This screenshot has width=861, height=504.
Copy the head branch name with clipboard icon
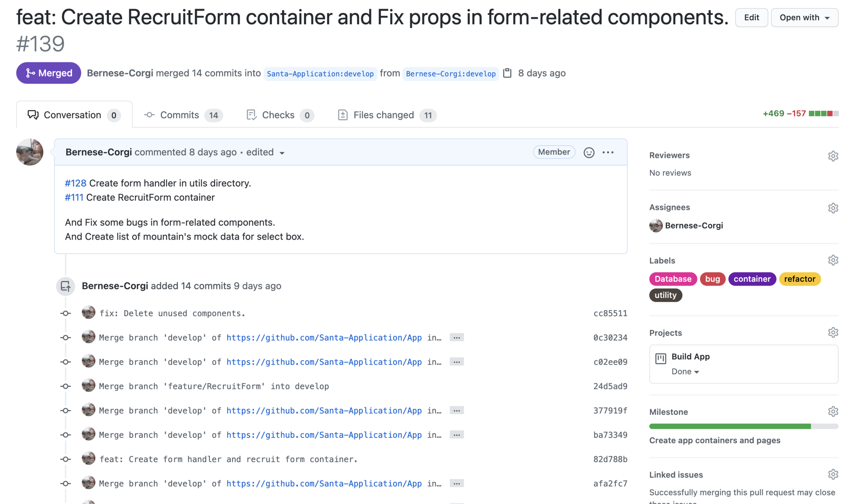(x=507, y=73)
